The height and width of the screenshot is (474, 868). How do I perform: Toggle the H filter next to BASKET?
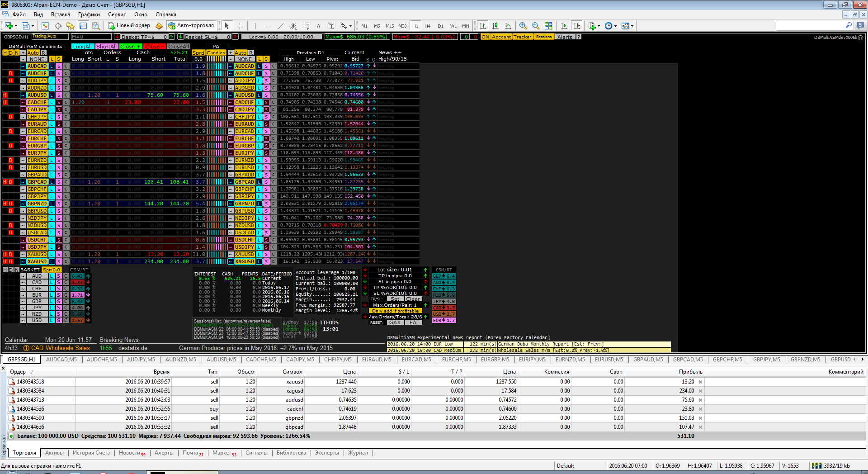point(5,270)
